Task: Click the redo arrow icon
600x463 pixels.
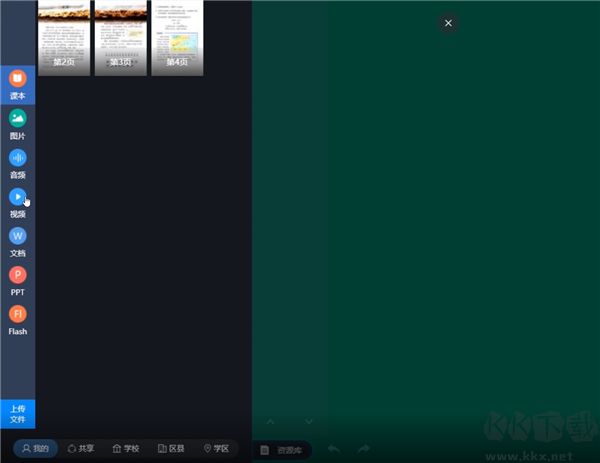Action: click(x=364, y=448)
